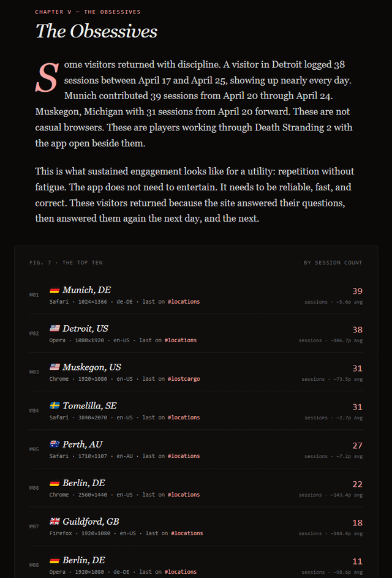Screen dimensions: 392x578
Task: Click the Australian flag beside Perth
Action: click(x=55, y=445)
